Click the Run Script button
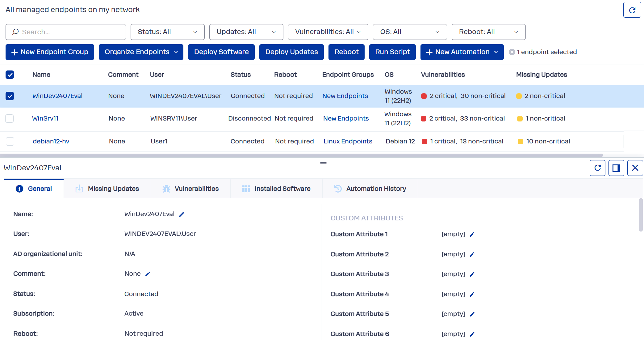 click(392, 52)
